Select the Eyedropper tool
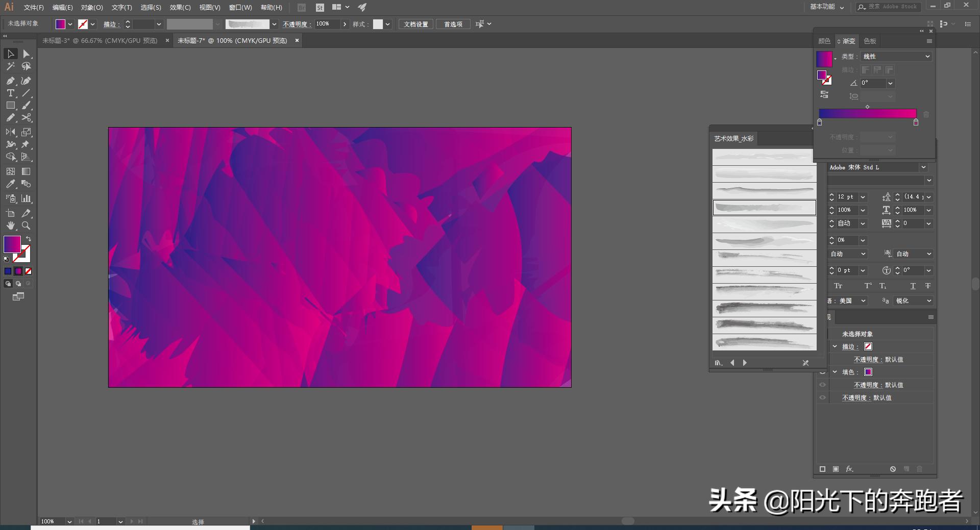This screenshot has width=980, height=530. (x=10, y=184)
